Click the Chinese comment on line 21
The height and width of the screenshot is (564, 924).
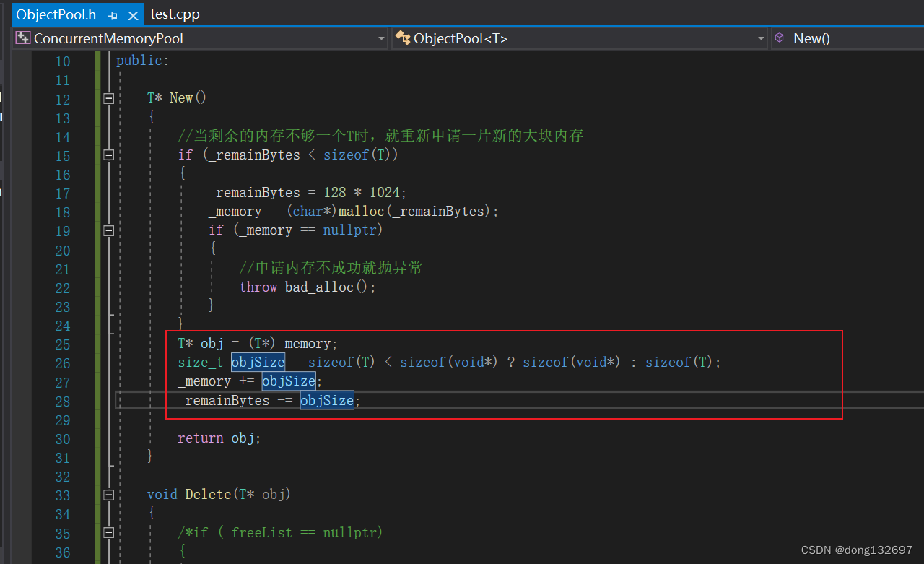point(331,268)
